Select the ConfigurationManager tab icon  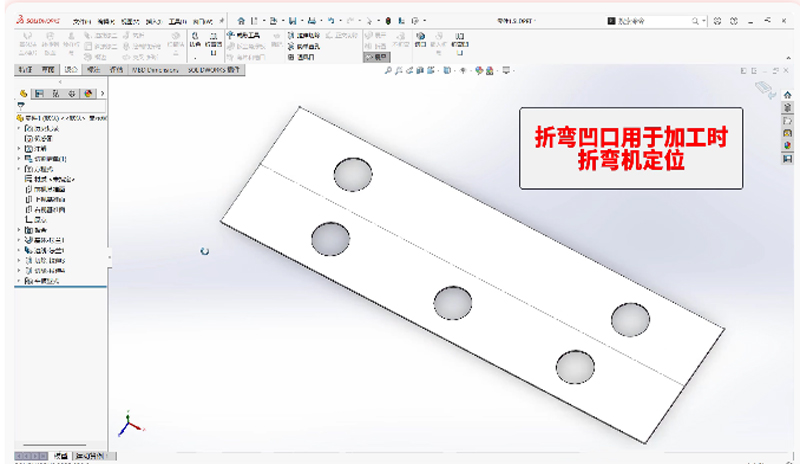point(56,93)
